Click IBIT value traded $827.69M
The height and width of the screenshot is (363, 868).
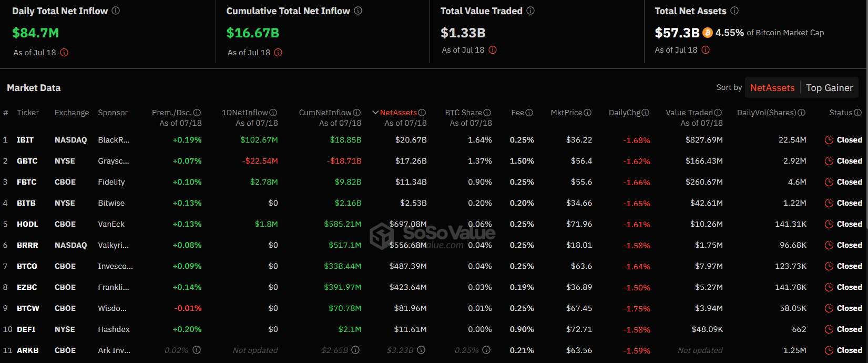(x=704, y=140)
